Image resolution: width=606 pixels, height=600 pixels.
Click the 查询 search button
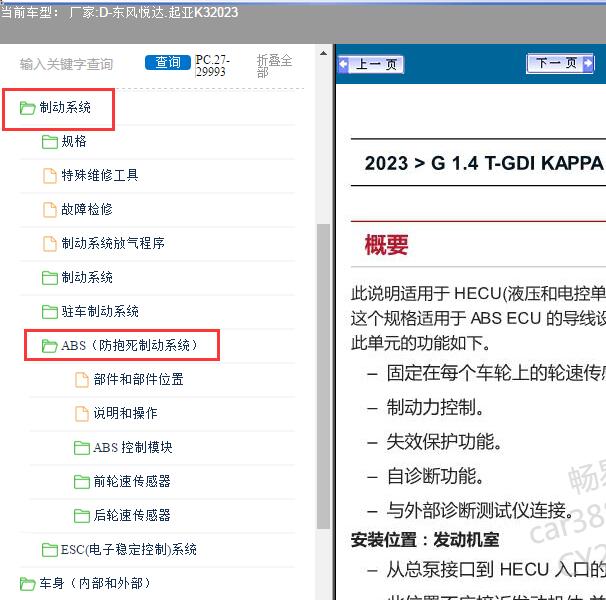click(168, 63)
